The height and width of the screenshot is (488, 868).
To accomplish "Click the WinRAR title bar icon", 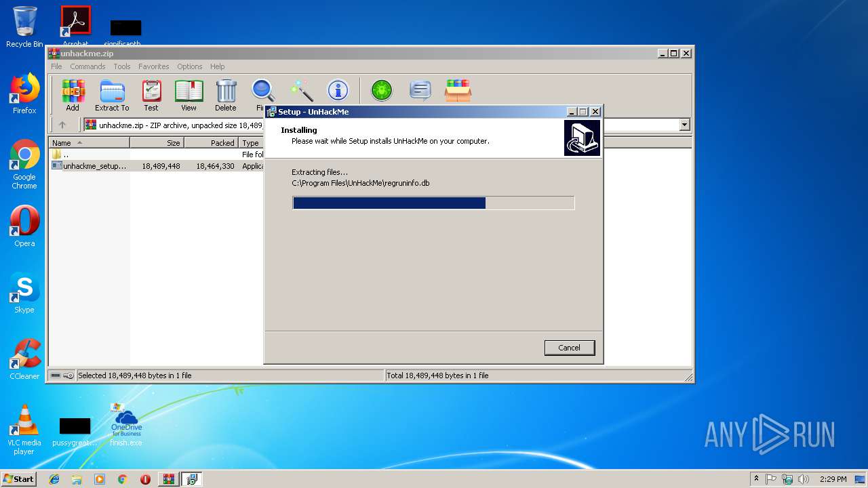I will coord(54,54).
